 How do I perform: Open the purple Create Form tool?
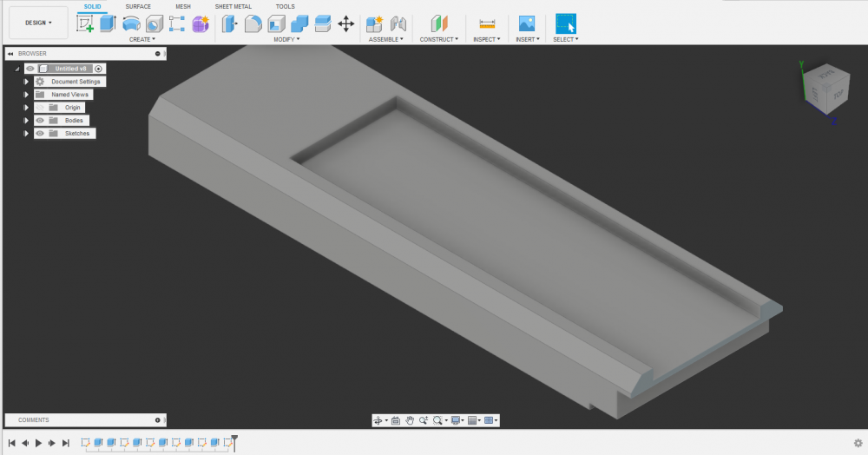pyautogui.click(x=200, y=23)
